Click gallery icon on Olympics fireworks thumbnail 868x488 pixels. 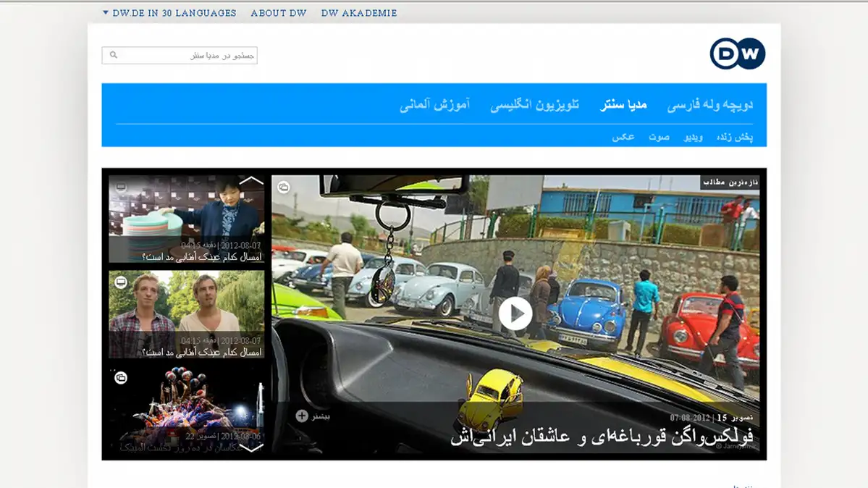point(121,378)
